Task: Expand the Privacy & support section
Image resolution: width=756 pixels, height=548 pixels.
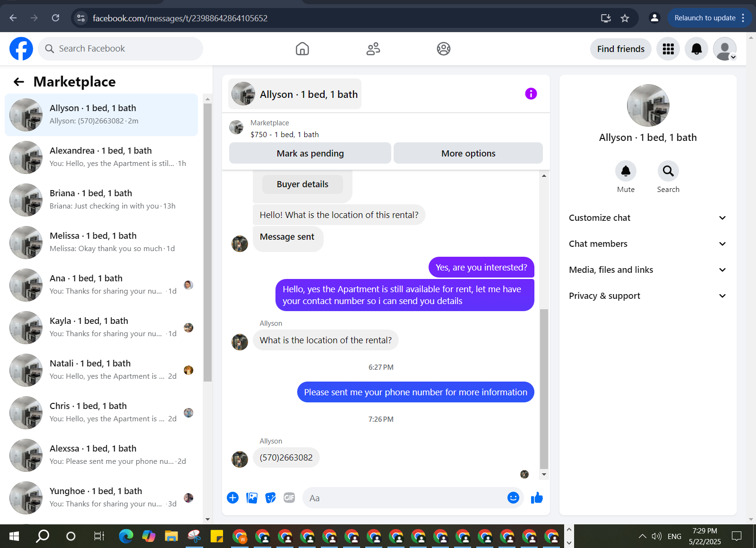Action: click(648, 296)
